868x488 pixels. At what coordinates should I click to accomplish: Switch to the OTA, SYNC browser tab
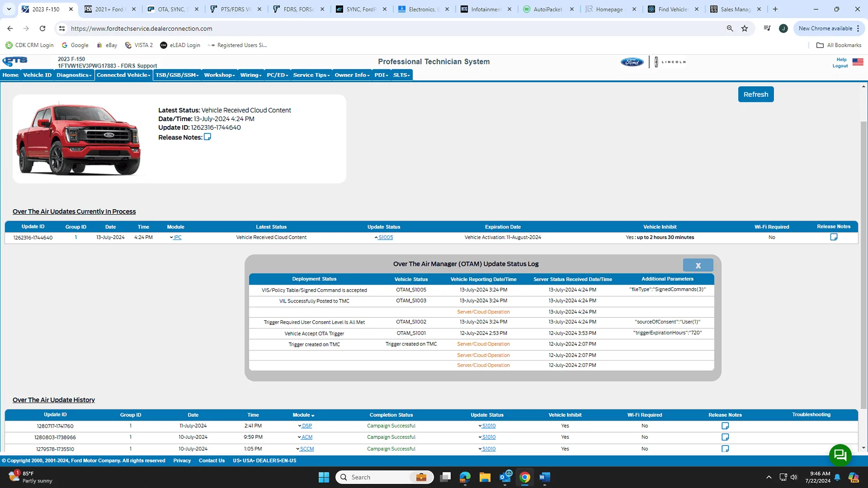tap(173, 9)
